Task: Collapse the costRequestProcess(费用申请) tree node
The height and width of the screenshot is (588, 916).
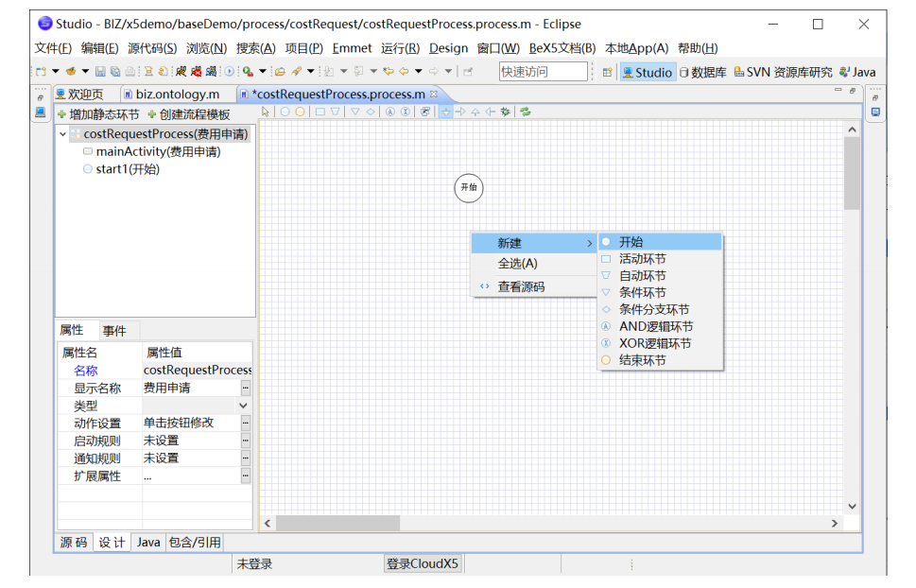Action: tap(62, 134)
